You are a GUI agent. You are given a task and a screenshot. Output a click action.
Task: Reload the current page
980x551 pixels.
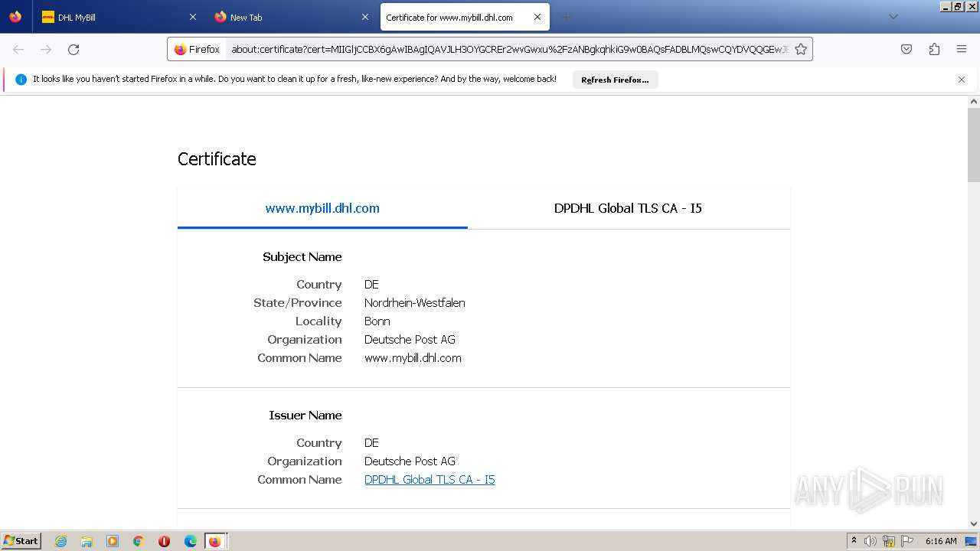coord(73,49)
